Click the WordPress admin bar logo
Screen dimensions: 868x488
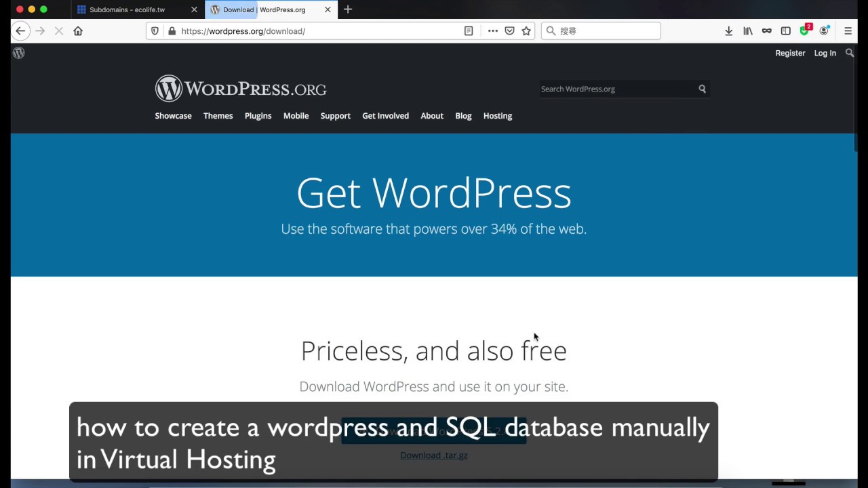click(19, 53)
